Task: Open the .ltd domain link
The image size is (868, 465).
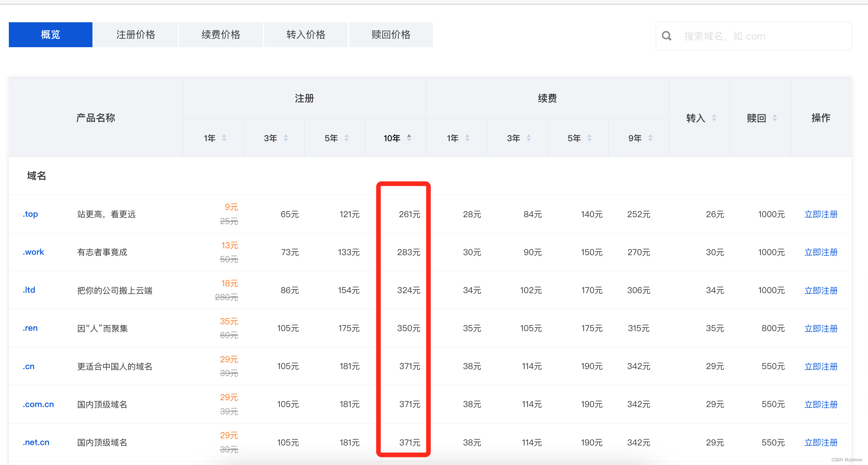Action: coord(29,290)
